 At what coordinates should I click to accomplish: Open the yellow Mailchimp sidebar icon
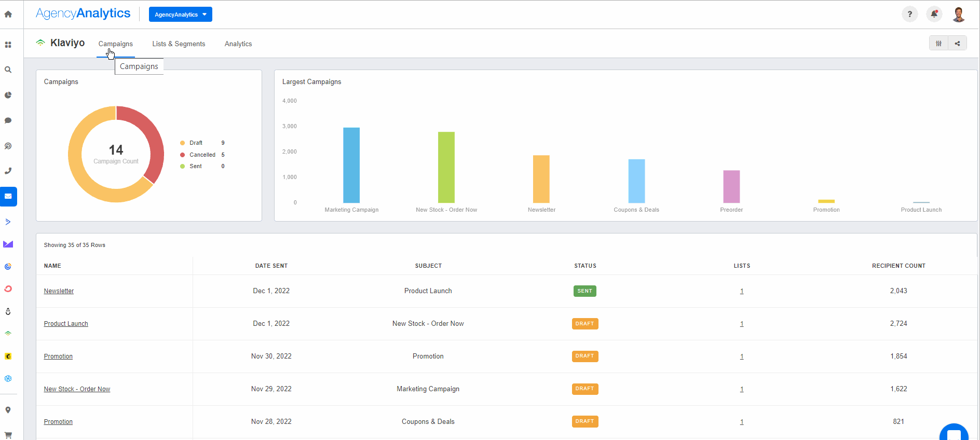coord(8,356)
